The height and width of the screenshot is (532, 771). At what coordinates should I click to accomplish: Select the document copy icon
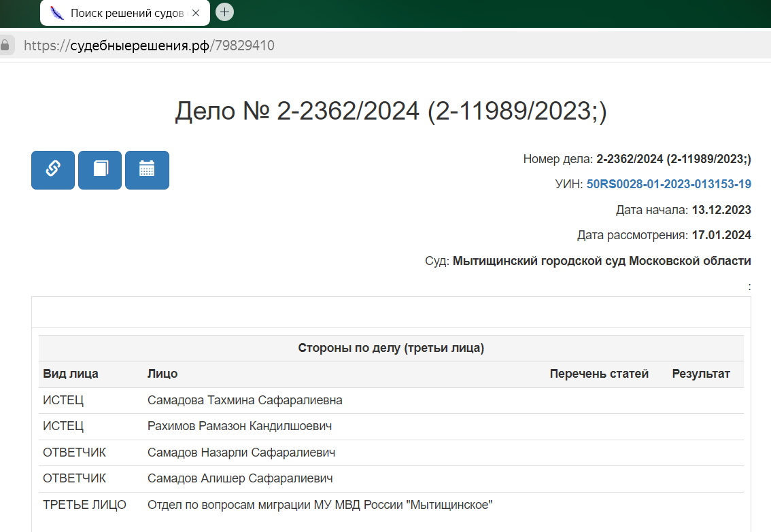click(99, 170)
